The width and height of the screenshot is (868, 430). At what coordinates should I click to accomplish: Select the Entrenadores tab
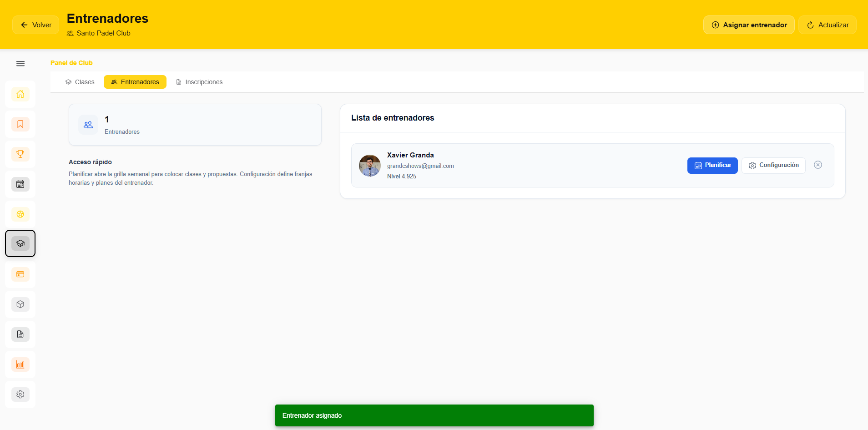point(135,82)
